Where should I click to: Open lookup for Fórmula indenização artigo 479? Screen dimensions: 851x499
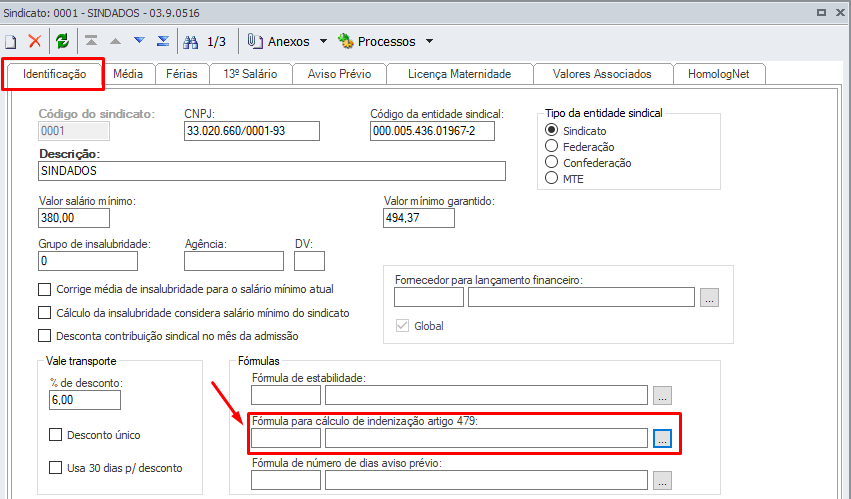coord(662,439)
